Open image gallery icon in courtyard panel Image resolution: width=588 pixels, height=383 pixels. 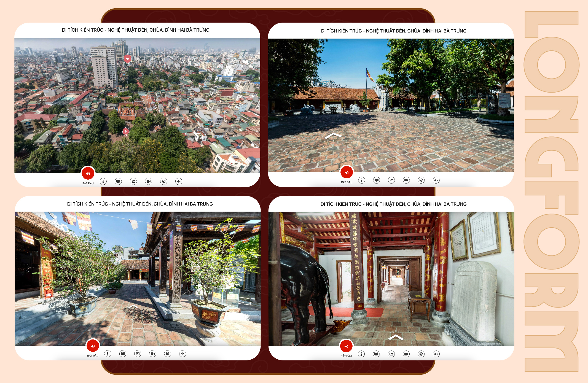tap(391, 180)
